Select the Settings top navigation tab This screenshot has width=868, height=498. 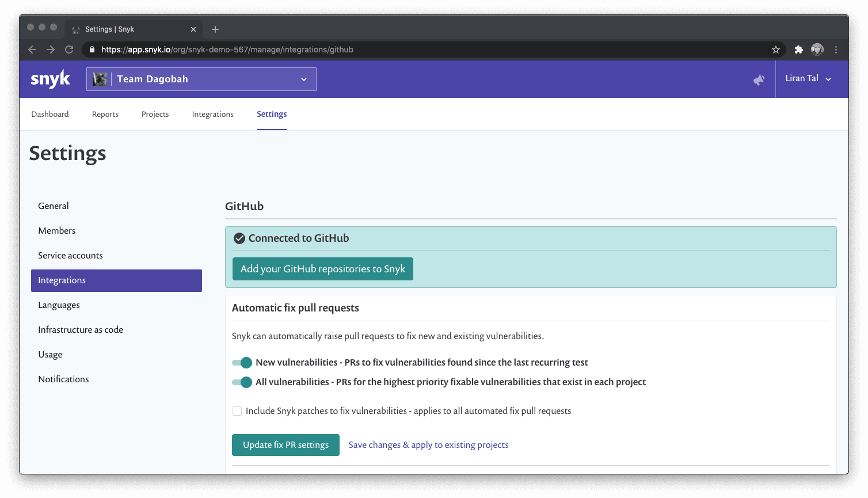pyautogui.click(x=272, y=115)
